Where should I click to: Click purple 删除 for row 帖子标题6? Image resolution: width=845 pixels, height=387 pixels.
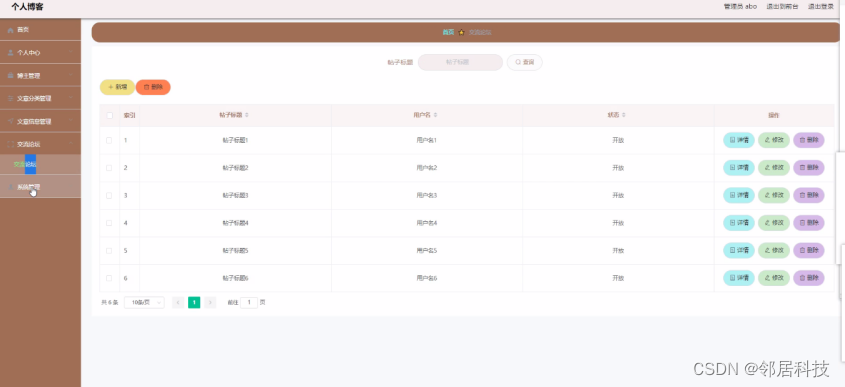809,278
